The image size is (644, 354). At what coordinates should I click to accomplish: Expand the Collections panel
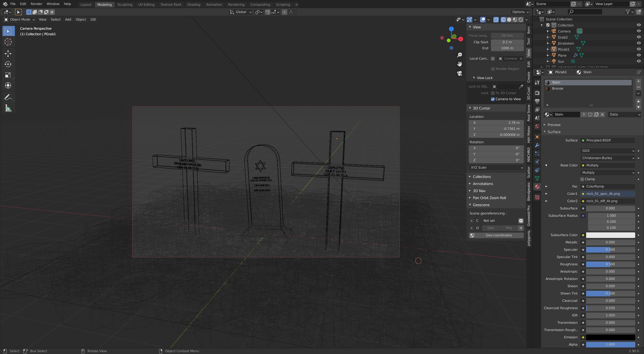click(481, 177)
